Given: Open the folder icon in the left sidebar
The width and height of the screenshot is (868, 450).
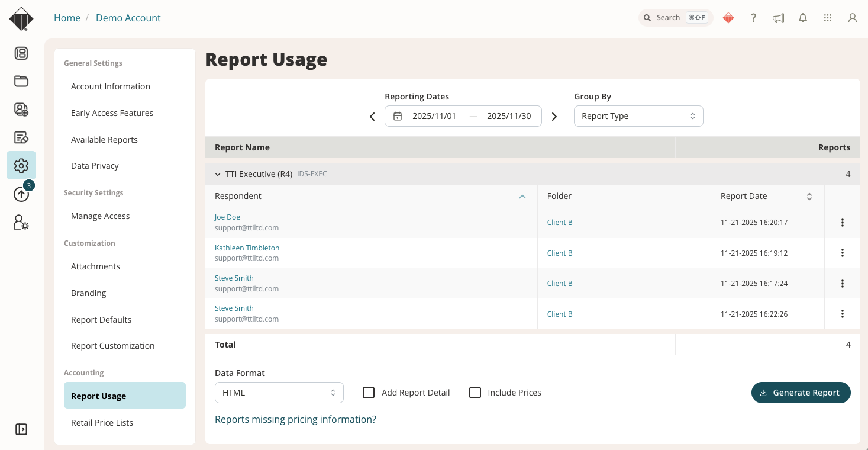Looking at the screenshot, I should [x=21, y=81].
